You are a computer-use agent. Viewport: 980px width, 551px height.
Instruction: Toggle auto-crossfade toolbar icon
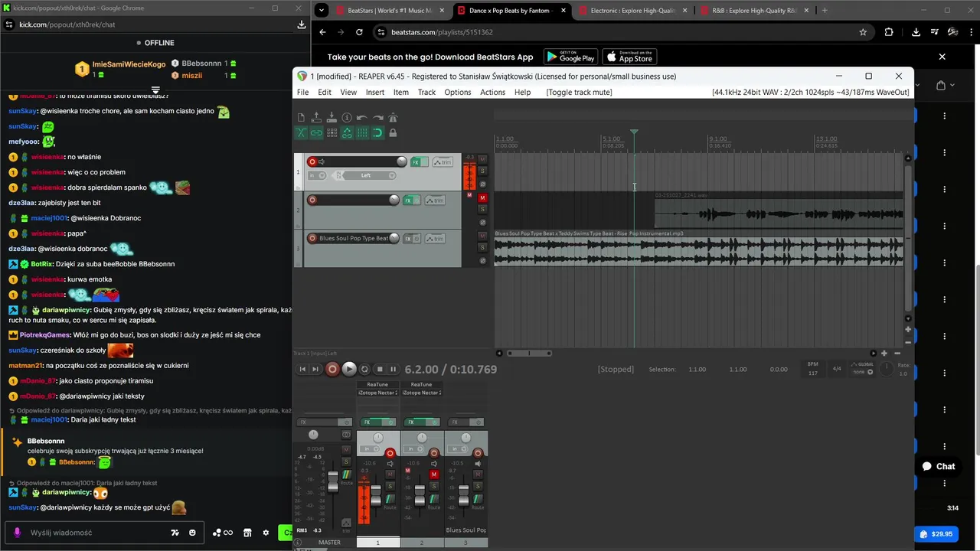pyautogui.click(x=301, y=132)
